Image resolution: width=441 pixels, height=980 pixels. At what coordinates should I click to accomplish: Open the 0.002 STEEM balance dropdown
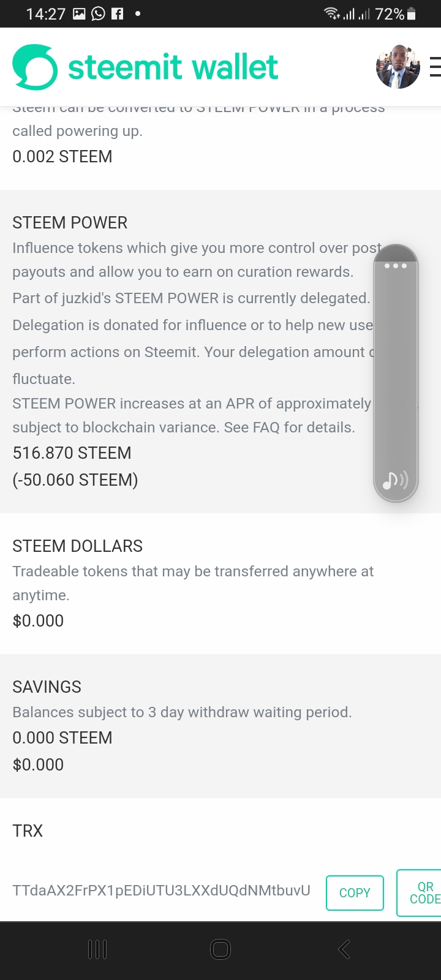62,157
